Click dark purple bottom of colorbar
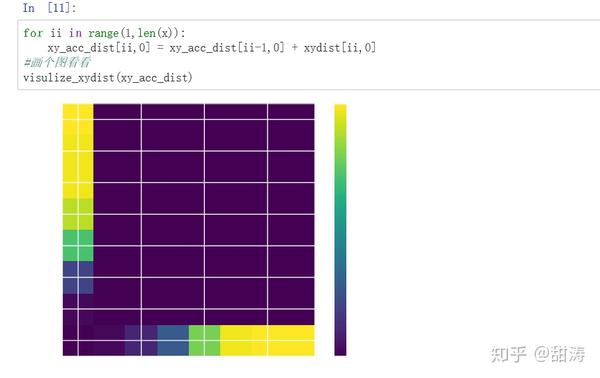600x378 pixels. (x=340, y=344)
